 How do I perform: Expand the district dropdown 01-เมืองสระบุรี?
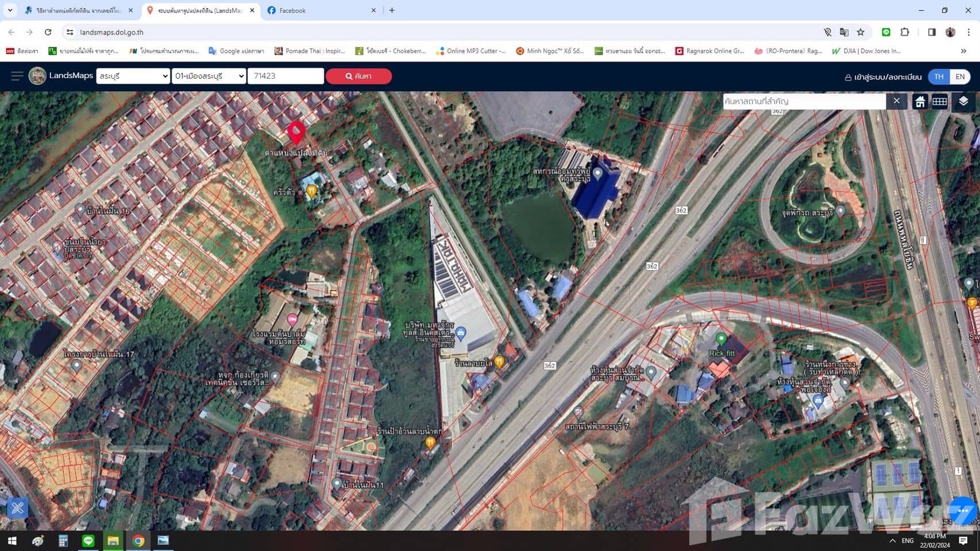(x=209, y=76)
